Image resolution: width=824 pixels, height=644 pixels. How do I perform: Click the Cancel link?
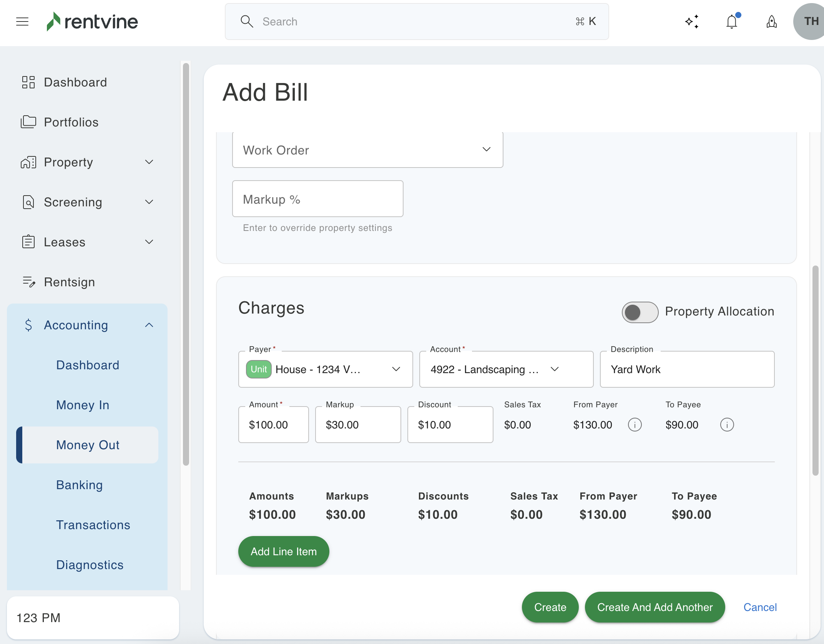click(760, 607)
